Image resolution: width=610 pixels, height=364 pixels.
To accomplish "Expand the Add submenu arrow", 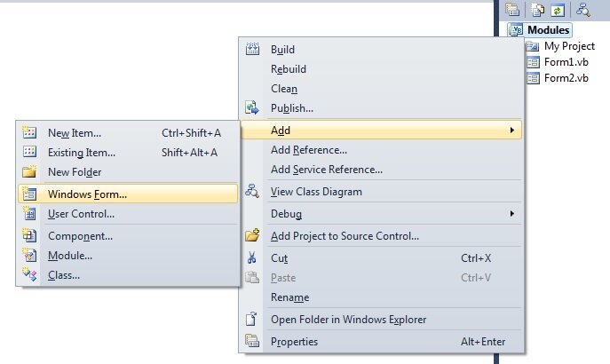I will pyautogui.click(x=511, y=131).
